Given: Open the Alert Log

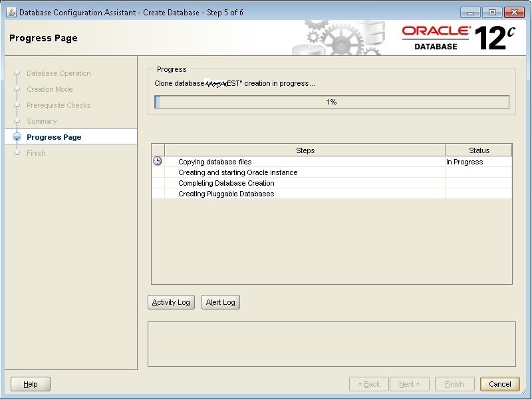Looking at the screenshot, I should (221, 302).
